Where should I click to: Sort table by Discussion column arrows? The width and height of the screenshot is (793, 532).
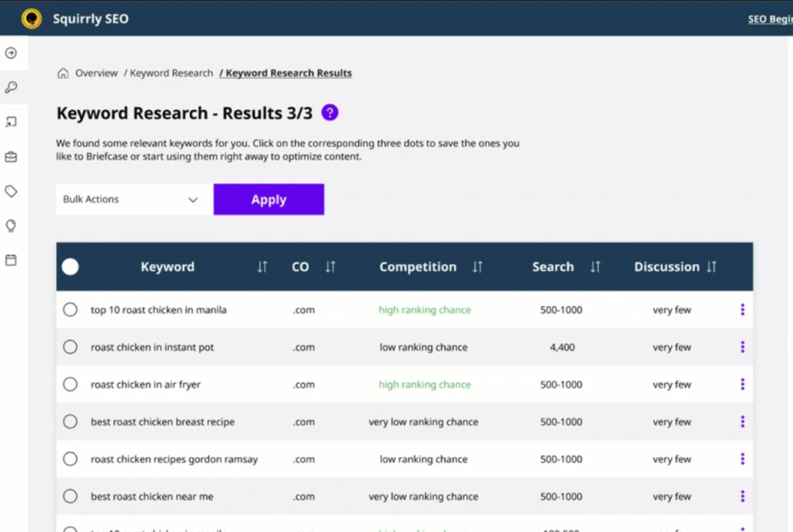point(712,266)
